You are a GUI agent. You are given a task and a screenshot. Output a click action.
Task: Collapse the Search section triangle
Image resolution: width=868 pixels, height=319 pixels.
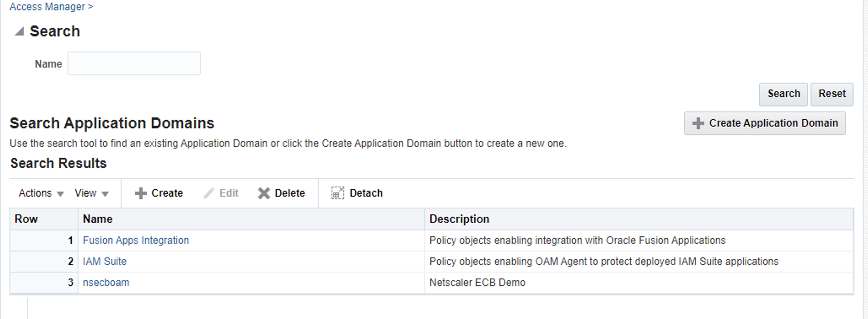pos(19,32)
